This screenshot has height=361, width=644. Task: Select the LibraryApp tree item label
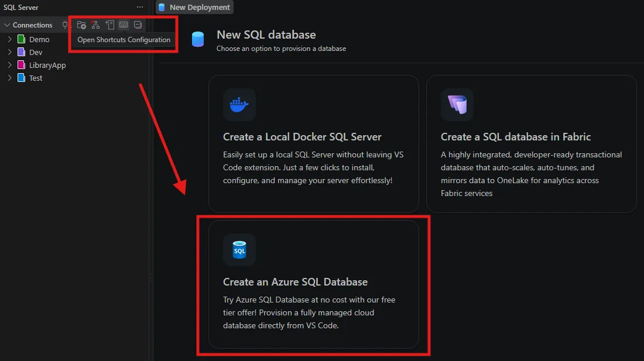(x=47, y=65)
